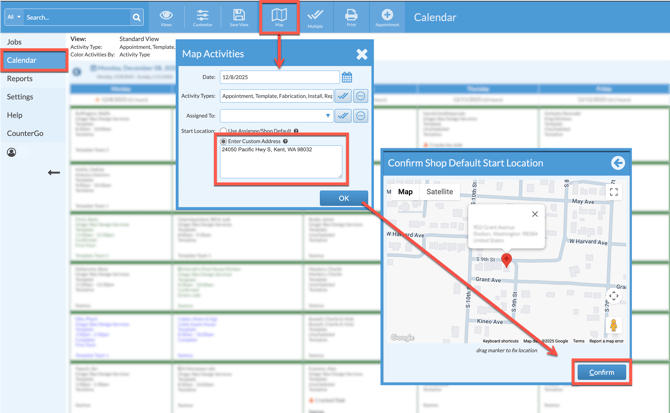Screen dimensions: 670x413
Task: Select Use Assignee/Shop Default radio option
Action: (x=223, y=131)
